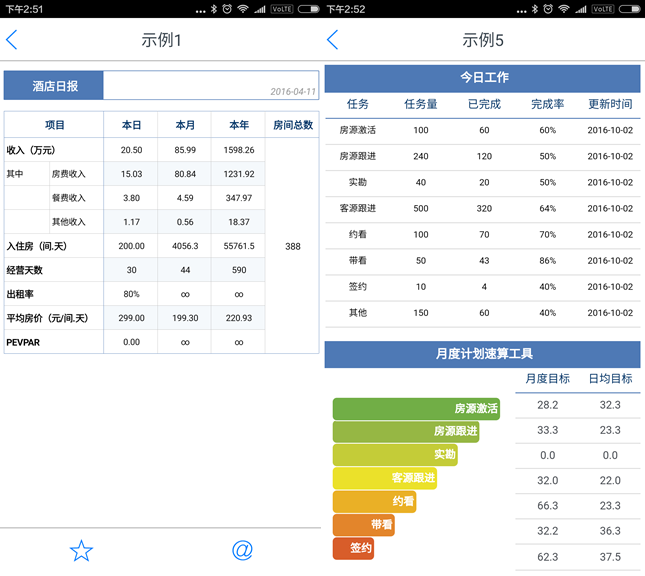Click the 出租率 row label
This screenshot has height=576, width=645.
[x=20, y=294]
